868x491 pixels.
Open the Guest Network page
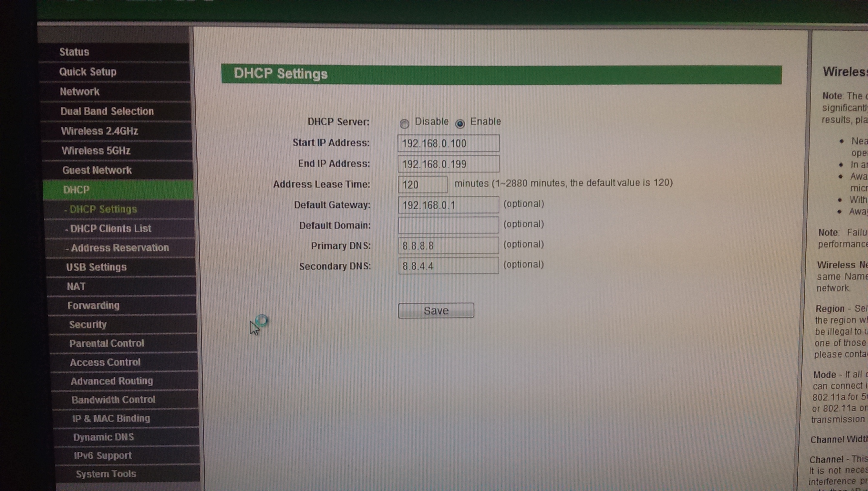97,170
